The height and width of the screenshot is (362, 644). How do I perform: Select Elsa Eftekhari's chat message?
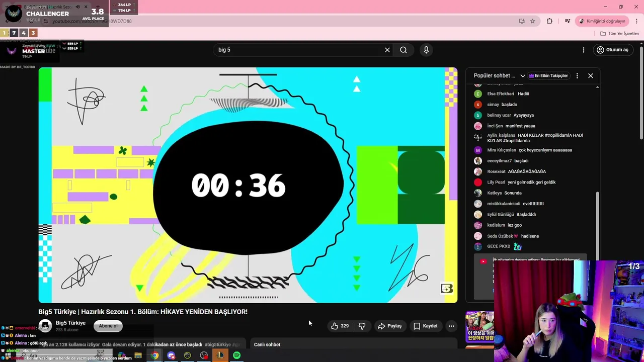click(x=532, y=94)
